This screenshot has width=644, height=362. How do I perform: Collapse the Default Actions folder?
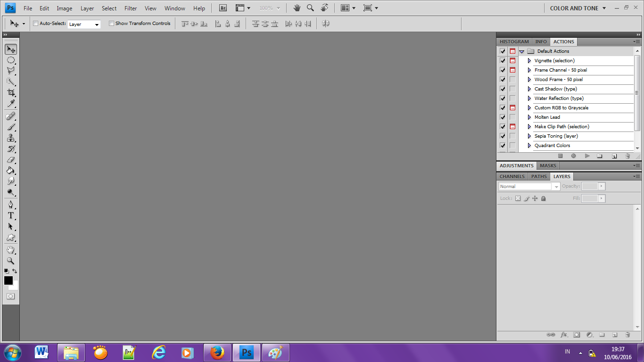522,51
